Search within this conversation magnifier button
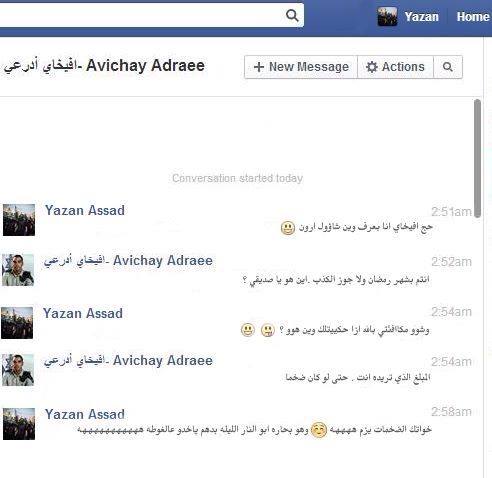The width and height of the screenshot is (492, 478). [x=448, y=67]
